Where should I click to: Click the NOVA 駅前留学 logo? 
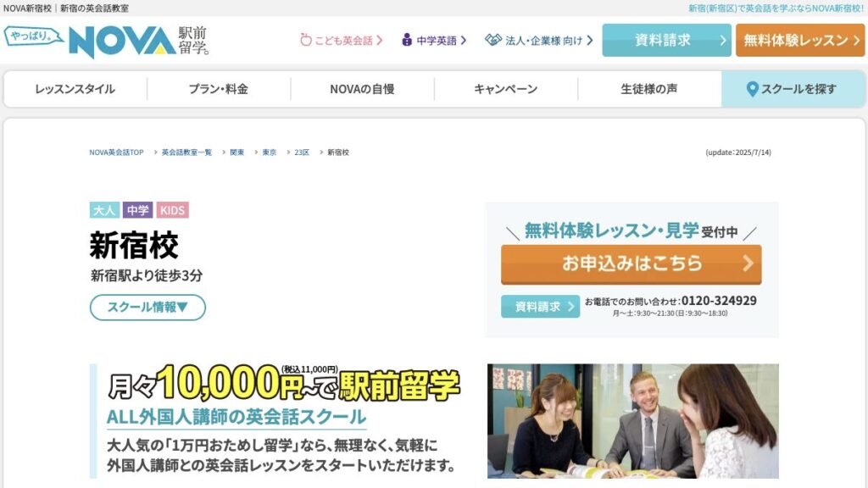click(x=106, y=41)
